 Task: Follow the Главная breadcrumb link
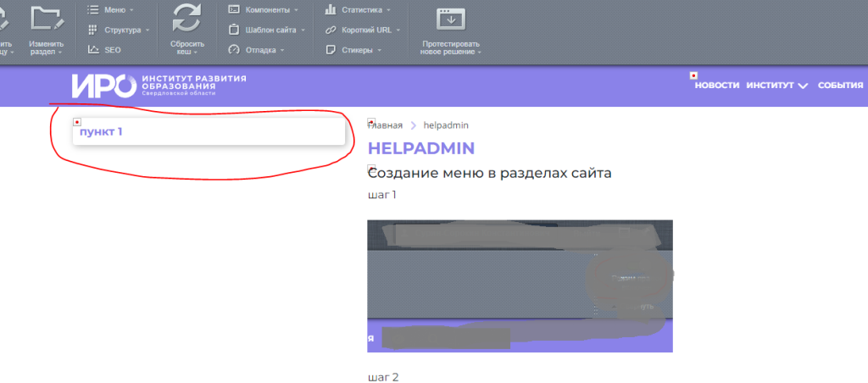386,125
